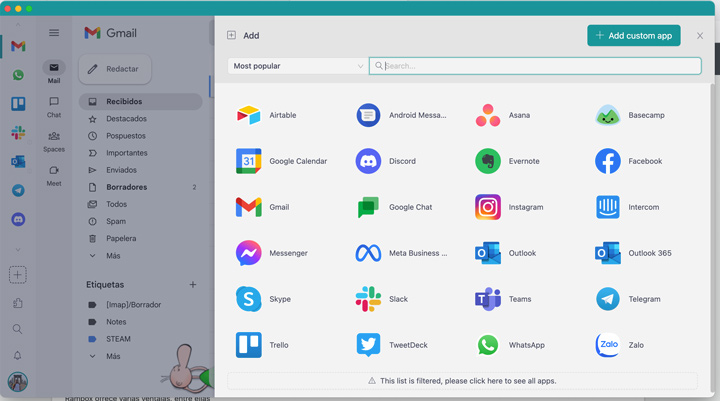Add the TweetDeck app
The height and width of the screenshot is (401, 720).
click(x=392, y=345)
